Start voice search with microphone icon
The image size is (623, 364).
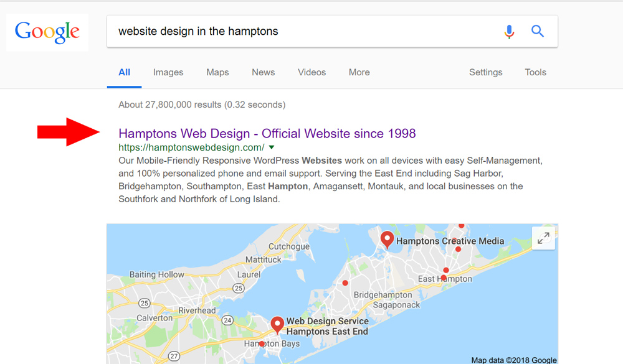click(509, 31)
